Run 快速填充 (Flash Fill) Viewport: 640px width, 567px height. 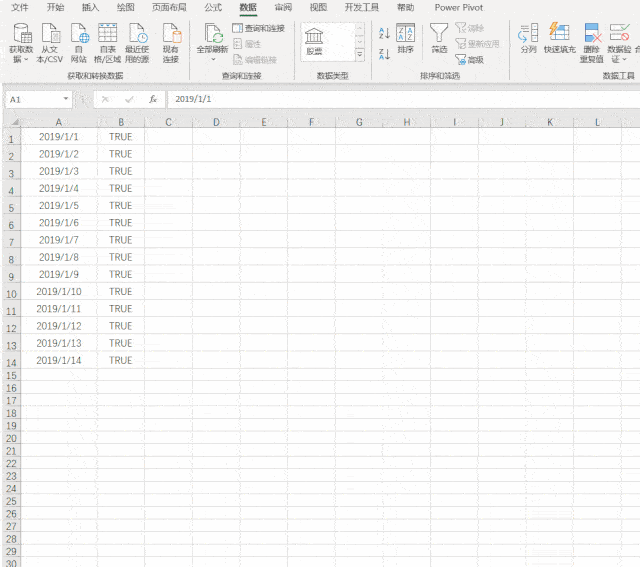tap(560, 38)
